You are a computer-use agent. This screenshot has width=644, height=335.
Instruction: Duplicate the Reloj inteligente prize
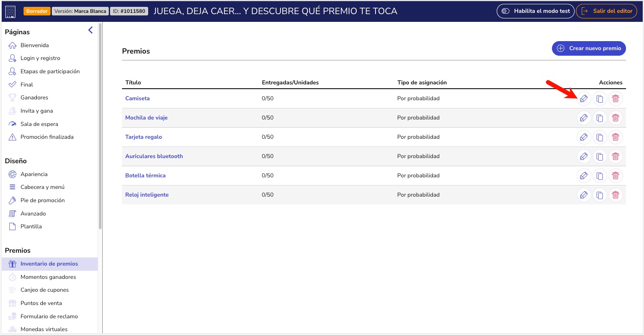[x=599, y=195]
